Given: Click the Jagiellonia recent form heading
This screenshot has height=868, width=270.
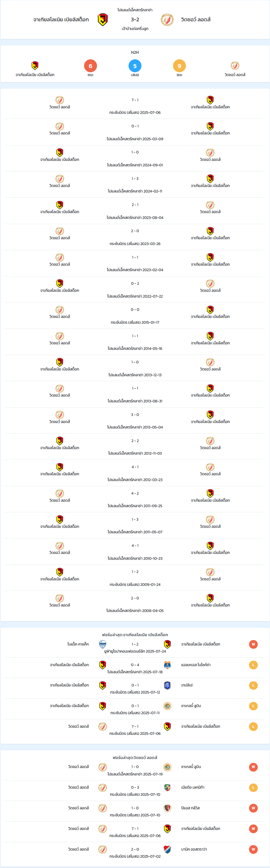Looking at the screenshot, I should click(x=135, y=635).
